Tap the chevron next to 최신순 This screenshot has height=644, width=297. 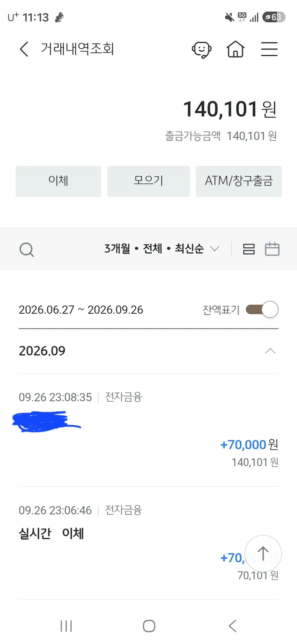[x=214, y=249]
